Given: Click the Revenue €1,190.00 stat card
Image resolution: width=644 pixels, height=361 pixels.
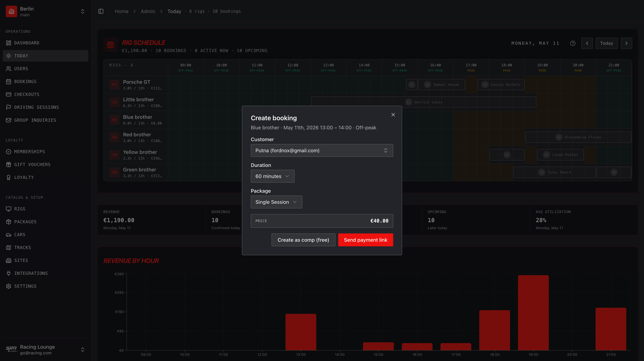Looking at the screenshot, I should (x=152, y=220).
